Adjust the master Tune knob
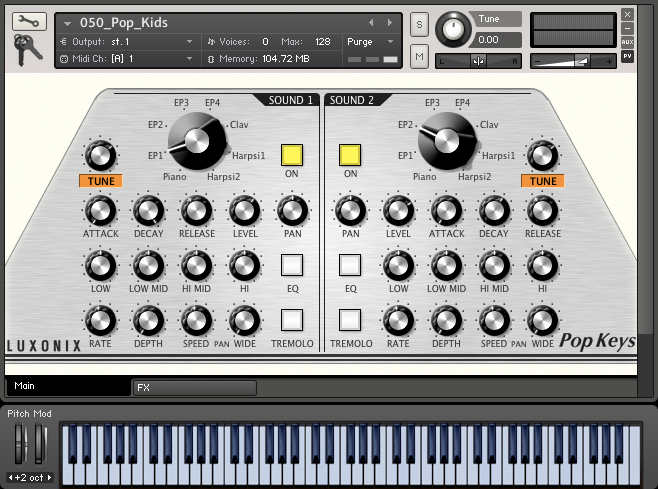This screenshot has height=489, width=658. pyautogui.click(x=453, y=29)
